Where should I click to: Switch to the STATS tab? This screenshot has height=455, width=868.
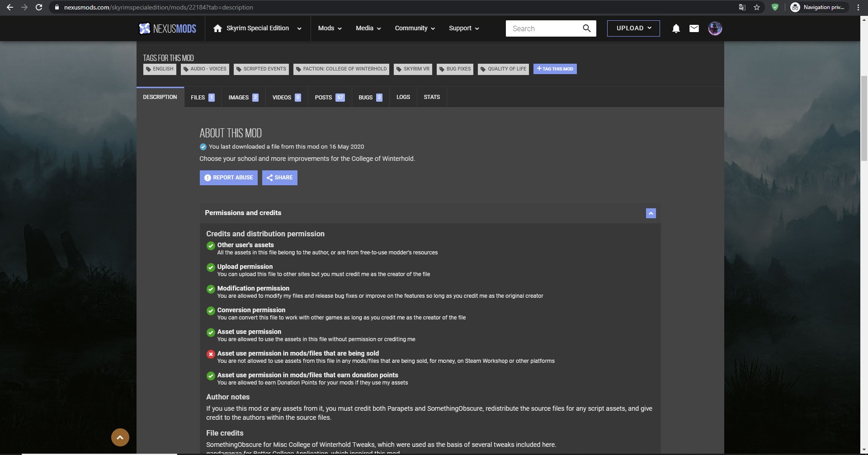click(432, 97)
